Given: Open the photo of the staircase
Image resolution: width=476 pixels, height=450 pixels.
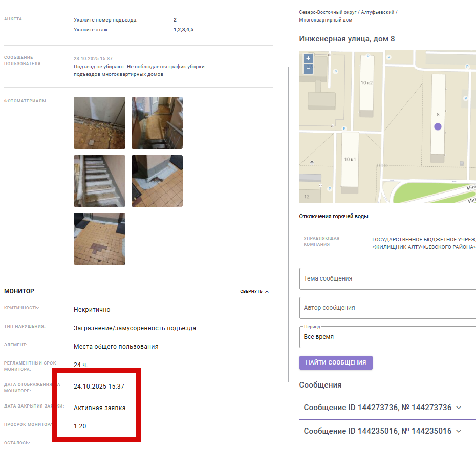Looking at the screenshot, I should click(100, 181).
